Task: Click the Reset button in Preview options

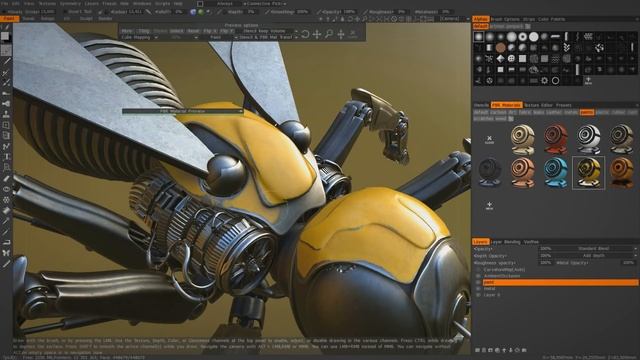Action: point(193,31)
